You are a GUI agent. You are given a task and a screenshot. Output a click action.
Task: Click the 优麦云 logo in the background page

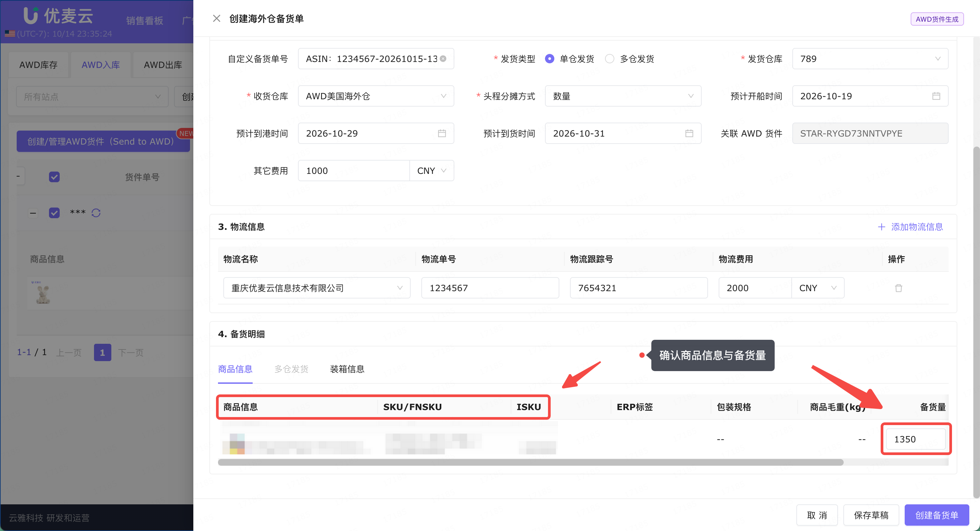(58, 16)
